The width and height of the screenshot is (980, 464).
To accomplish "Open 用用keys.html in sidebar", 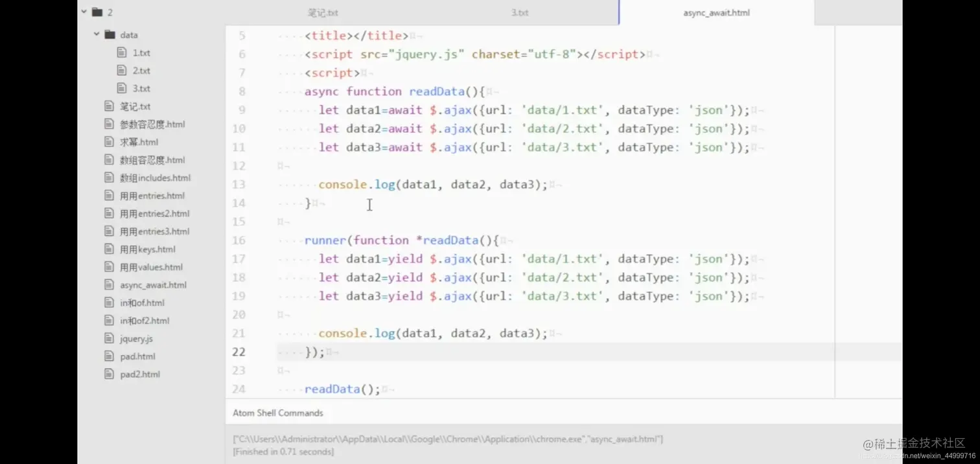I will pyautogui.click(x=148, y=249).
